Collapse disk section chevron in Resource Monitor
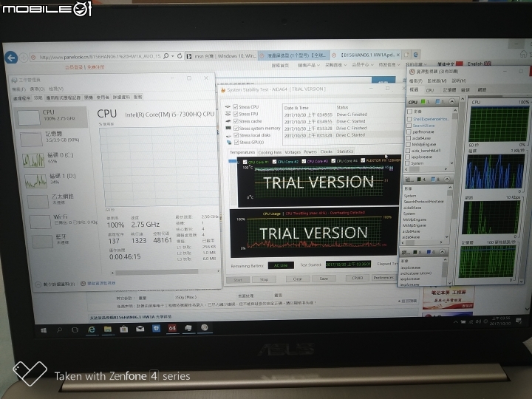This screenshot has width=532, height=399. pos(447,179)
